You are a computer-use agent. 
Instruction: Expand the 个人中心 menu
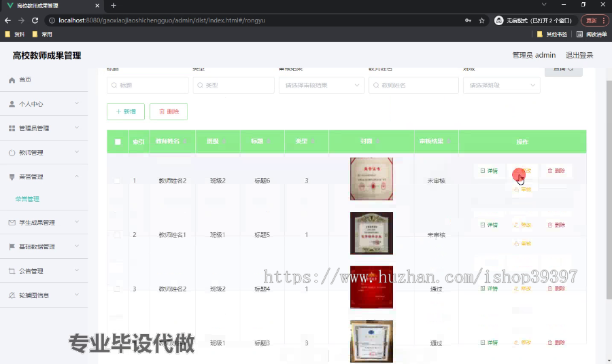click(x=44, y=104)
